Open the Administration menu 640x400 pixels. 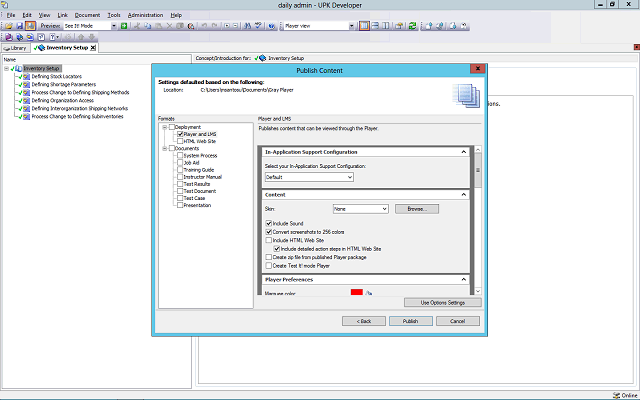click(x=145, y=15)
